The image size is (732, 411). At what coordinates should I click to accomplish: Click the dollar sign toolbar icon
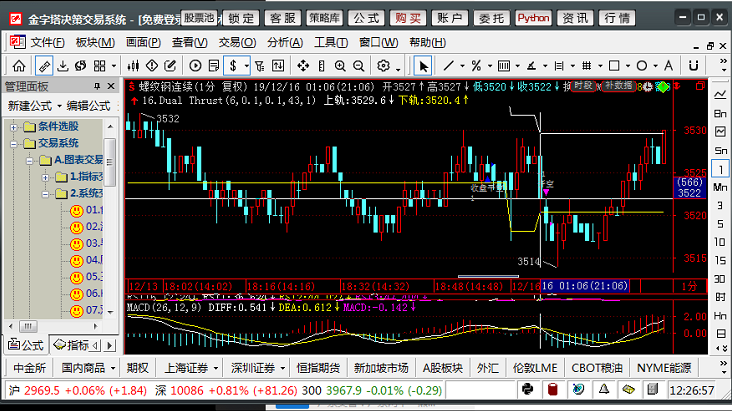[x=233, y=65]
